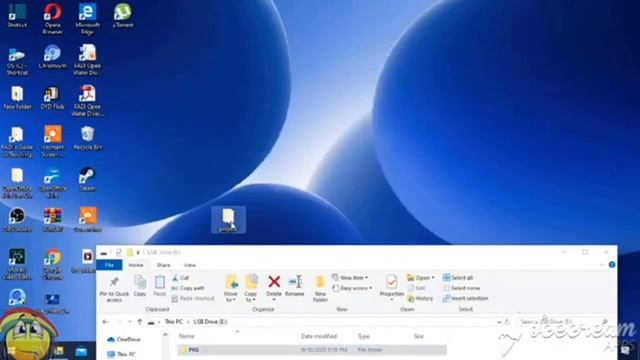
Task: Open File Explorer from the taskbar
Action: click(x=59, y=351)
